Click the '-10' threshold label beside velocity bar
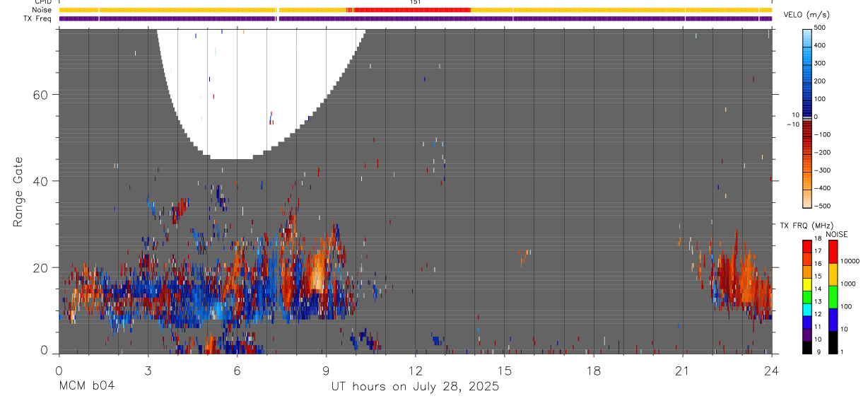 [793, 124]
